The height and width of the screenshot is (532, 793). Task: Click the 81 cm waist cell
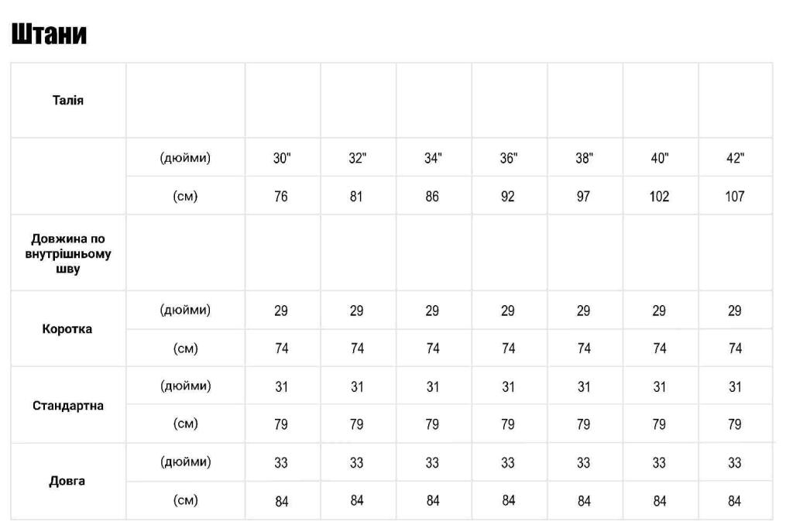pos(356,197)
